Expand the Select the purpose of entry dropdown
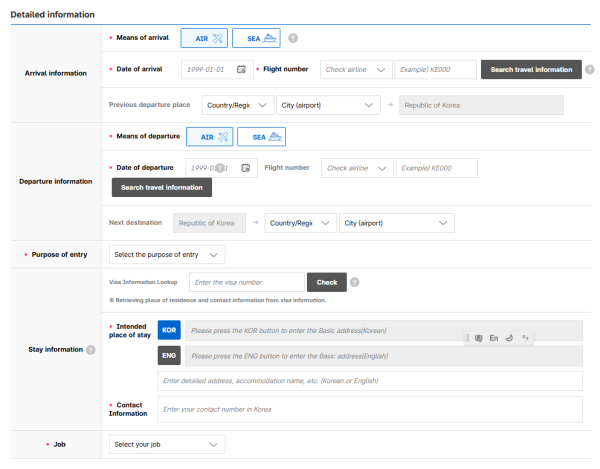This screenshot has width=600, height=469. (x=167, y=254)
